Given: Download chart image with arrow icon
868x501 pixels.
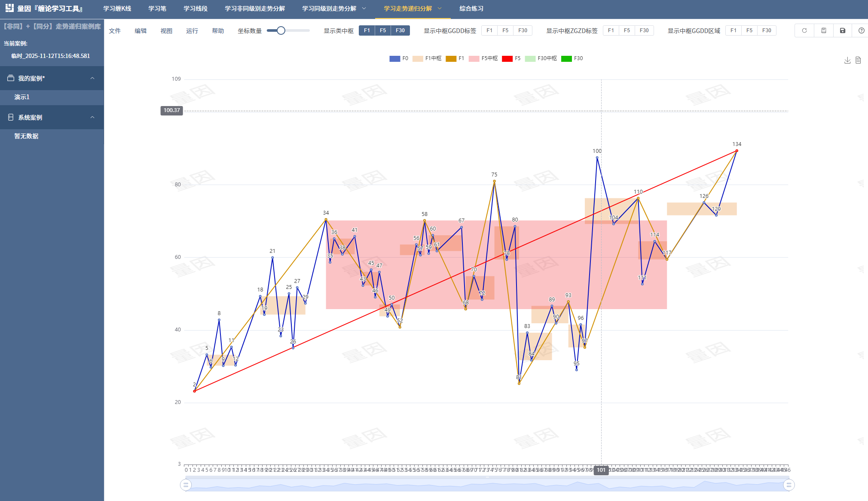Looking at the screenshot, I should click(x=847, y=60).
